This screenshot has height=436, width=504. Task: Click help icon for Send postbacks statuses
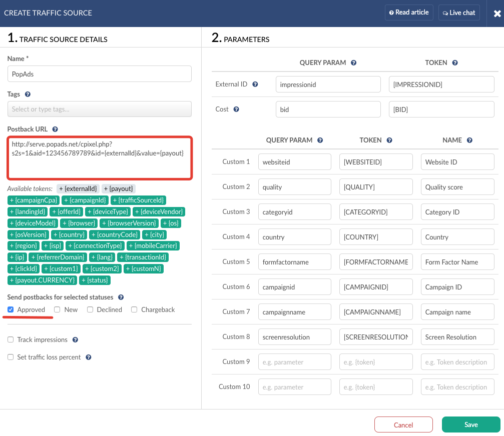click(x=121, y=297)
